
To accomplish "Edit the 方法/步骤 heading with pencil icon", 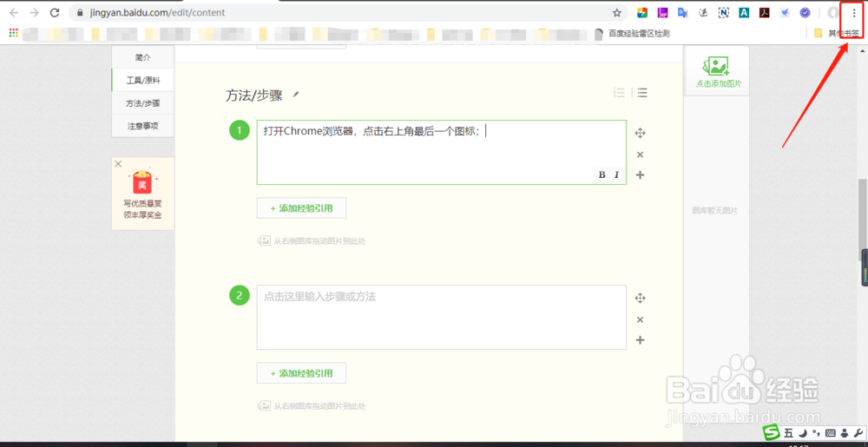I will click(296, 95).
